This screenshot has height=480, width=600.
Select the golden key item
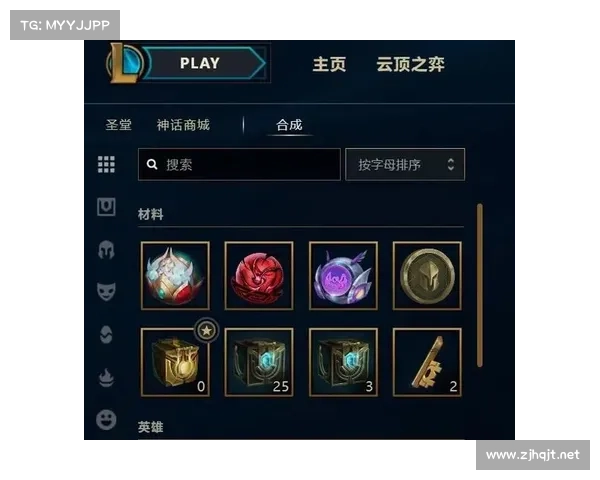click(x=427, y=362)
